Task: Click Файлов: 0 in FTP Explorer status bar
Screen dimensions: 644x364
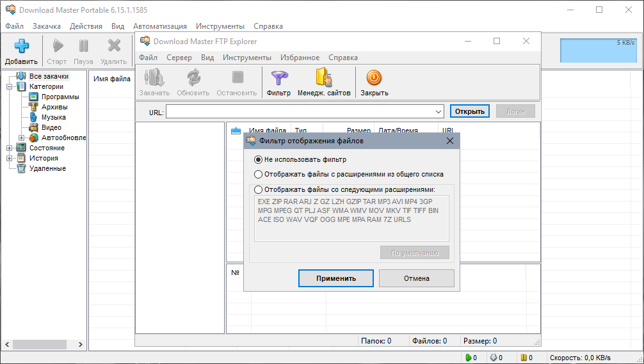Action: coord(430,341)
